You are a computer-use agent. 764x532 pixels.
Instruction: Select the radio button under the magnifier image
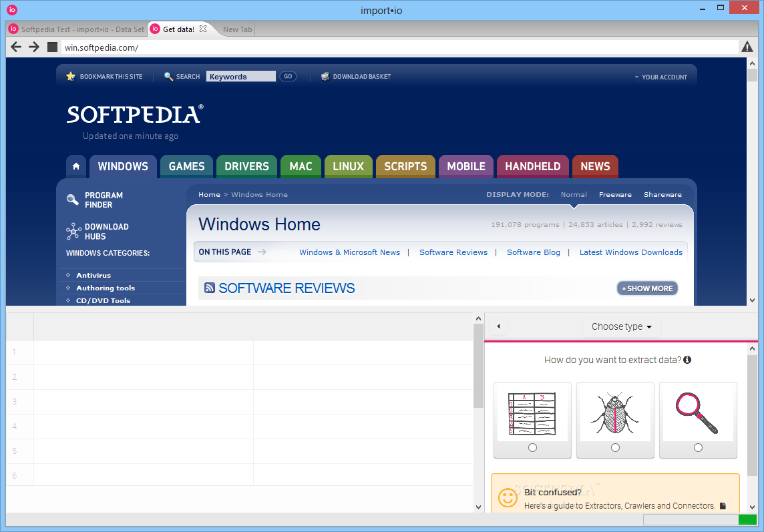699,448
